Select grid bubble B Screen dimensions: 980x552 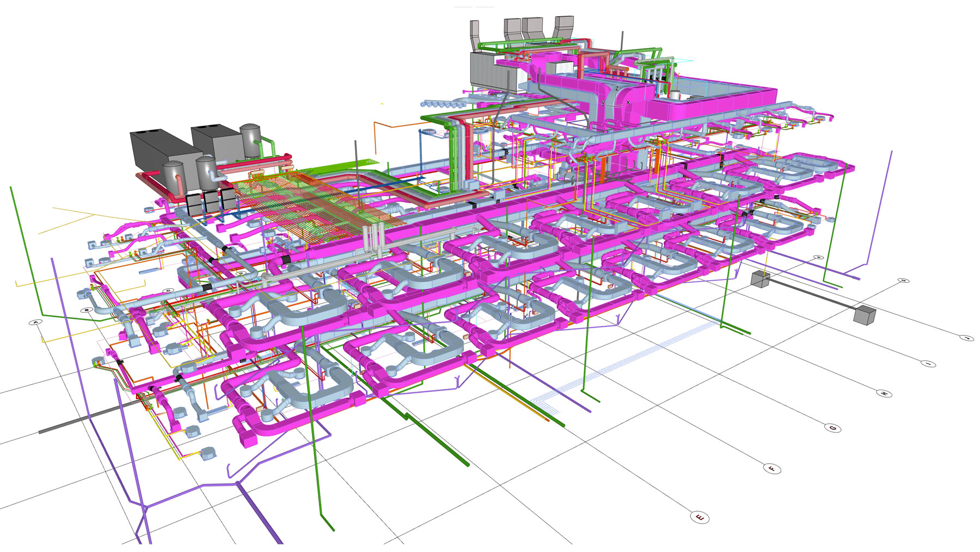pyautogui.click(x=87, y=310)
